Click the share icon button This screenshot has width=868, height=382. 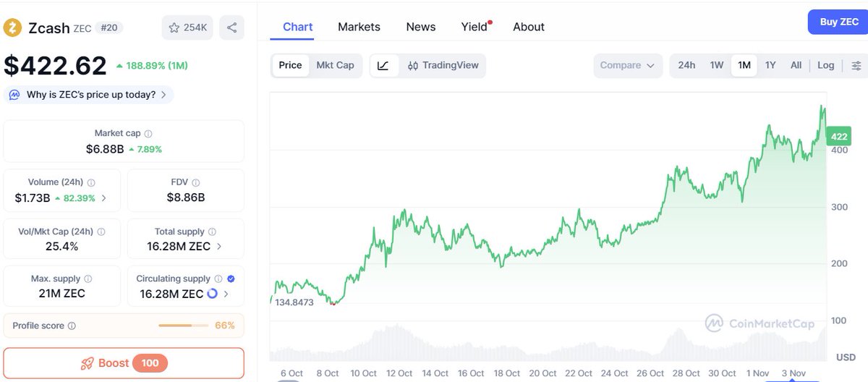coord(231,27)
